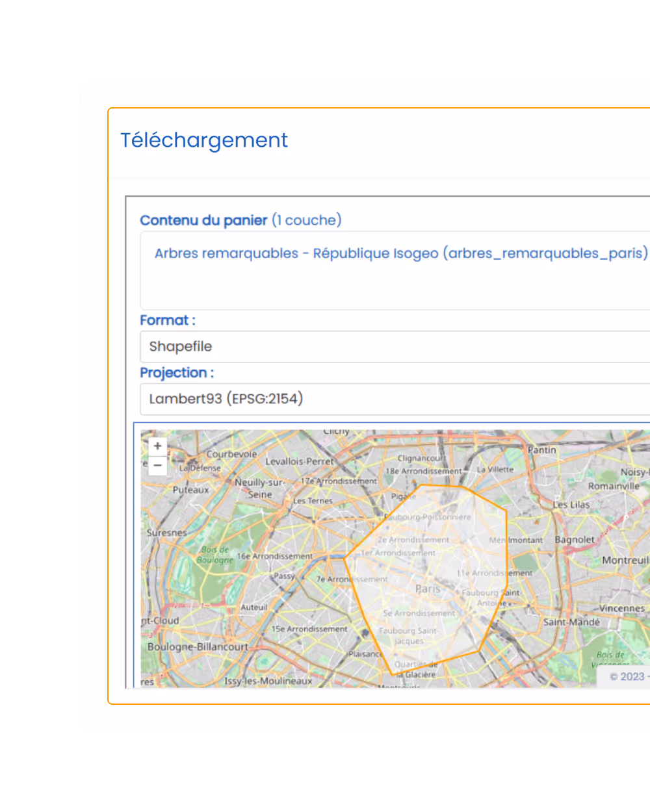Click the Téléchargement dialog title
Screen dimensions: 650x812
click(204, 140)
